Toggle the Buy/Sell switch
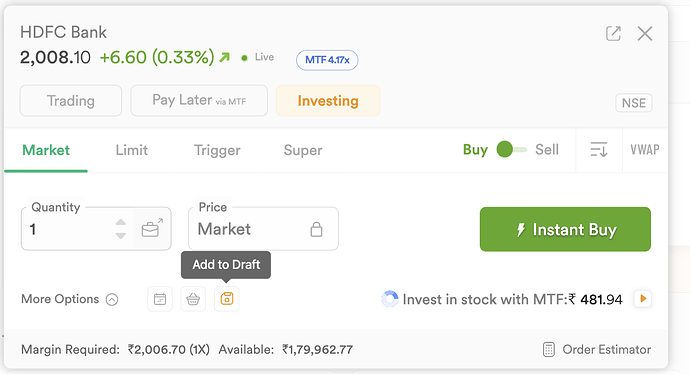690x374 pixels. pos(511,150)
